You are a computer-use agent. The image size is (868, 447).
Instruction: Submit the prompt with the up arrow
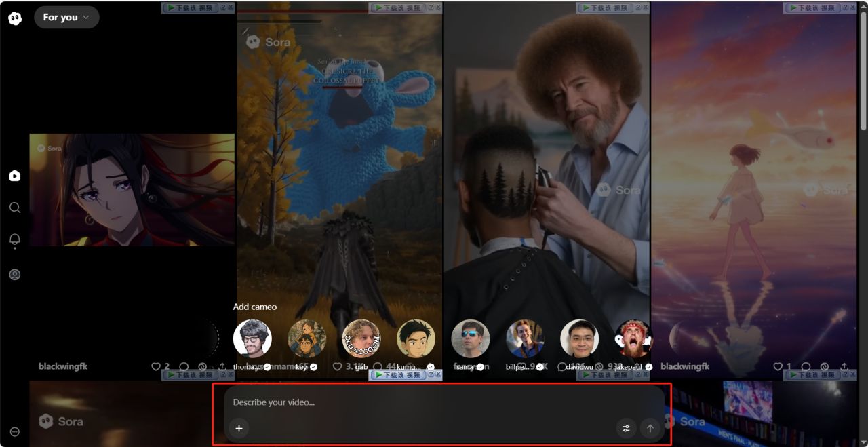coord(650,428)
